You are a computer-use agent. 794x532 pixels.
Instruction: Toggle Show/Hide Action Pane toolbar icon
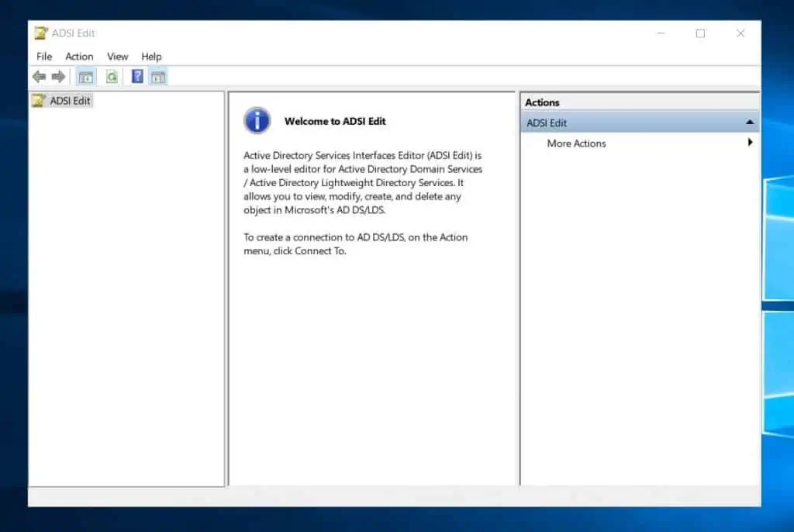pyautogui.click(x=158, y=77)
